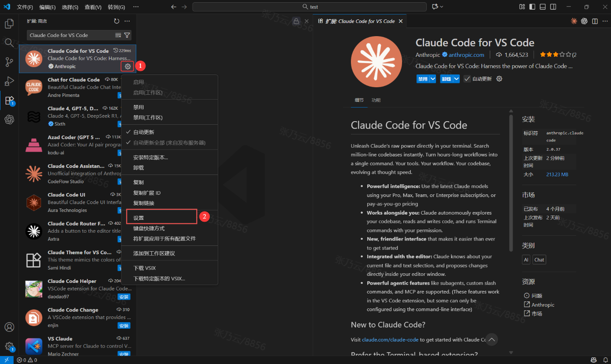
Task: Click the extension search input field
Action: click(x=71, y=35)
